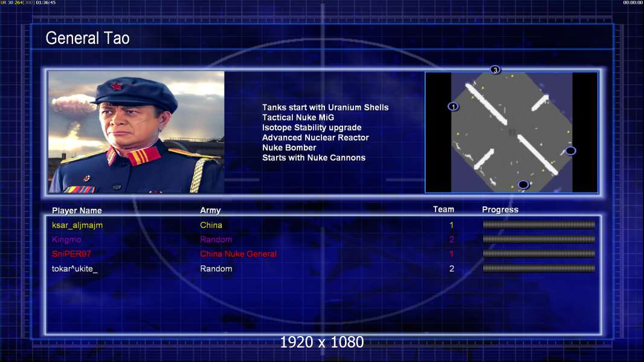Select player ksar_aljmajm in the list
The height and width of the screenshot is (362, 644).
pyautogui.click(x=77, y=225)
